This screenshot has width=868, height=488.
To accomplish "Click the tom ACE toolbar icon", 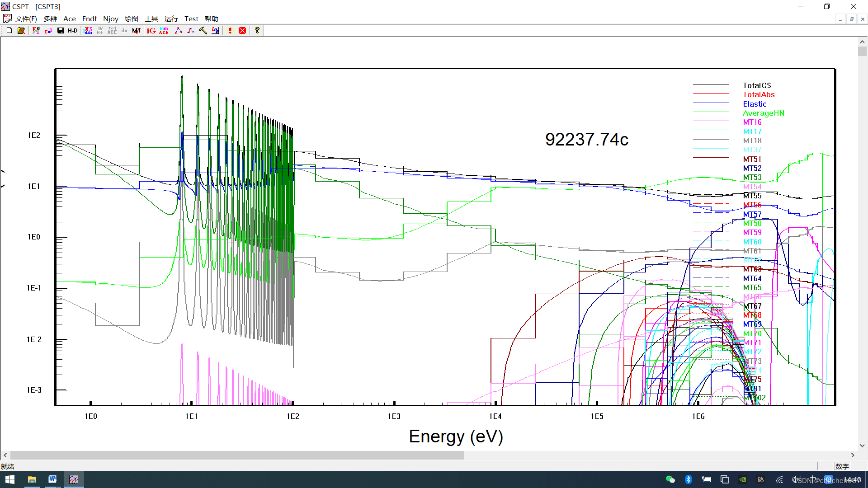I will [x=164, y=30].
